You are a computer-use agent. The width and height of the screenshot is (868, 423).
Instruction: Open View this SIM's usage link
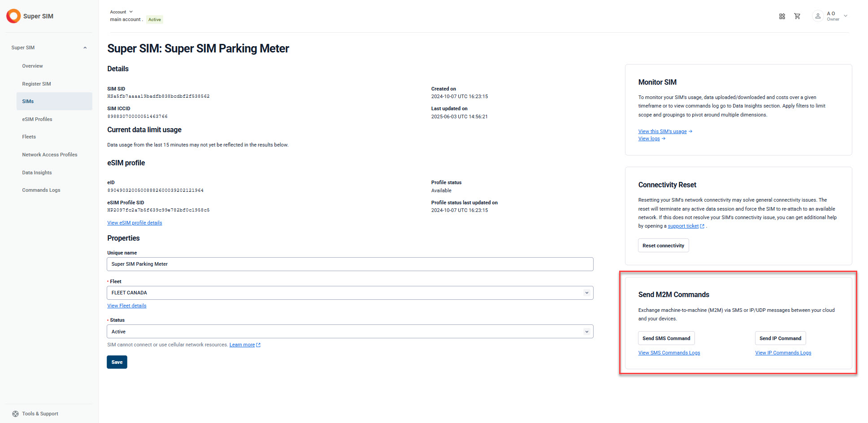coord(662,131)
